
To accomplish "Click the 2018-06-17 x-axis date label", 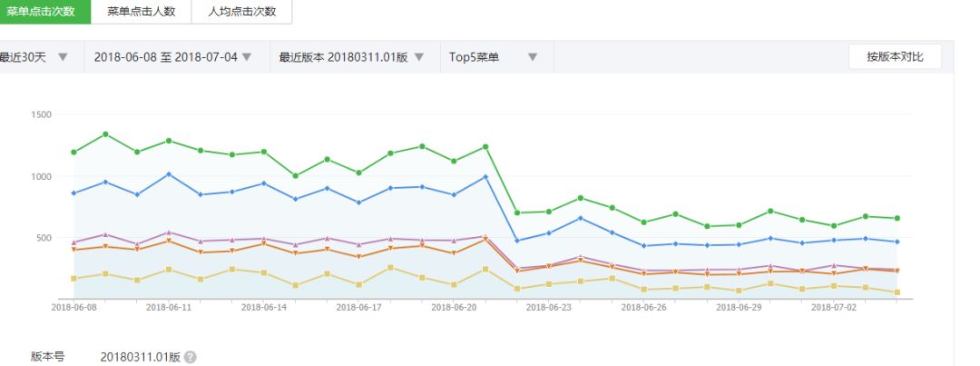I will point(358,307).
